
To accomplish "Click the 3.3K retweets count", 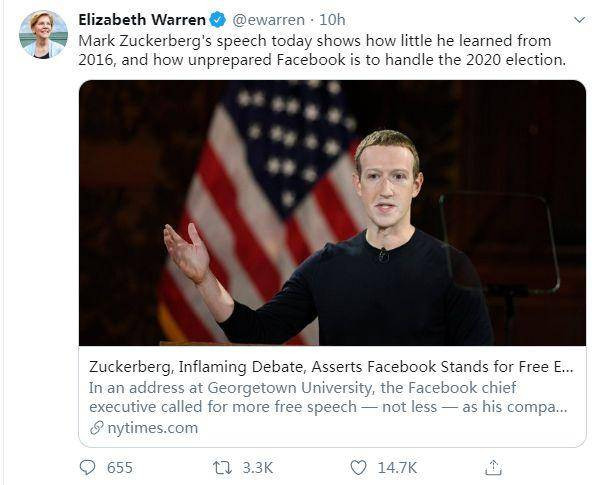I will [x=258, y=467].
